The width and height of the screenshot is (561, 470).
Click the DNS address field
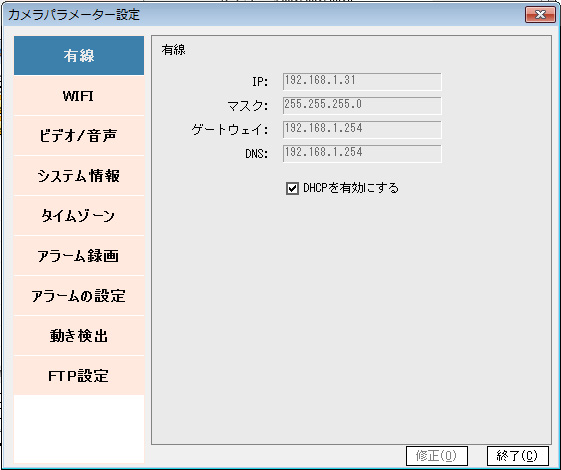(x=362, y=153)
